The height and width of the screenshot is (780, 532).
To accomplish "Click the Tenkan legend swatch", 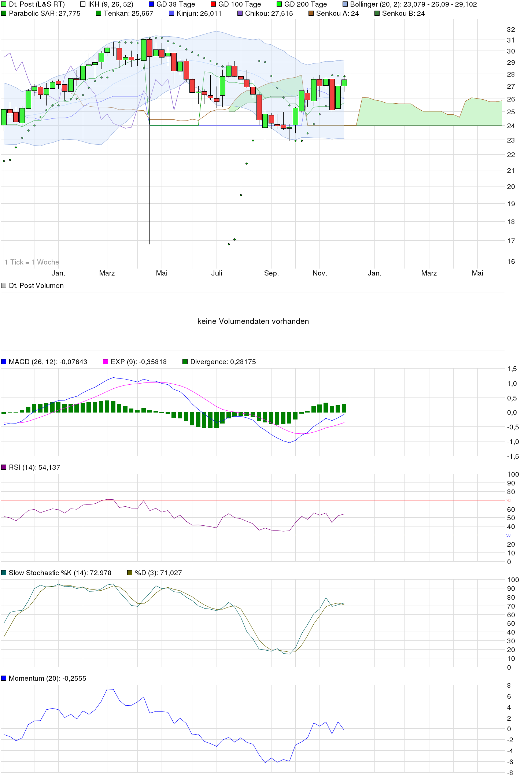I will pyautogui.click(x=99, y=14).
